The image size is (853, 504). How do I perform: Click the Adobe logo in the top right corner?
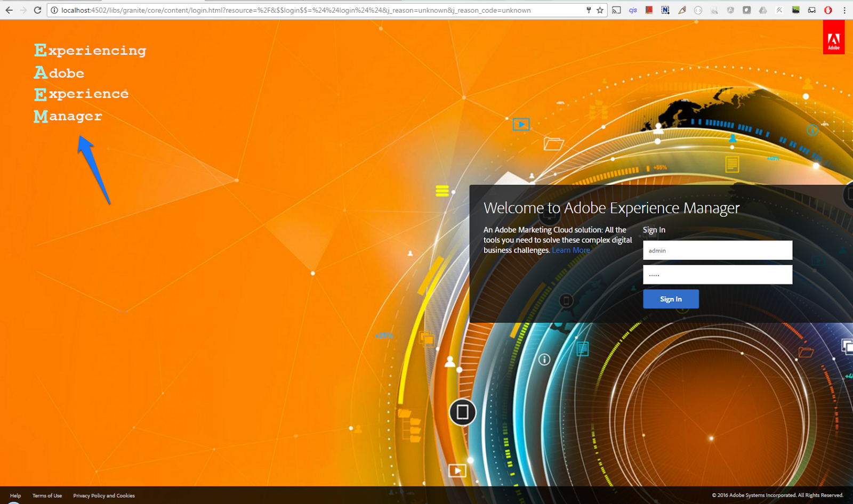[834, 38]
